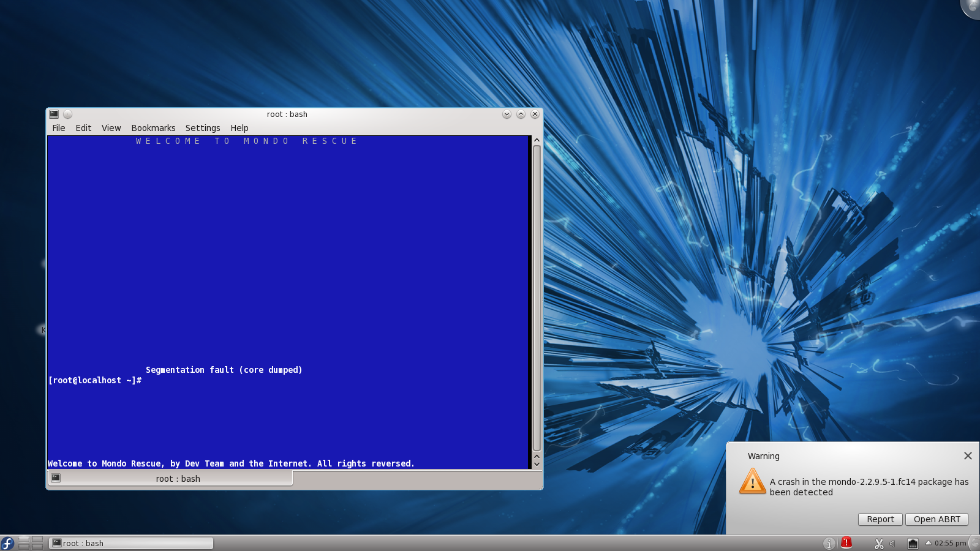
Task: Click the Segmentation fault message text
Action: pyautogui.click(x=224, y=370)
